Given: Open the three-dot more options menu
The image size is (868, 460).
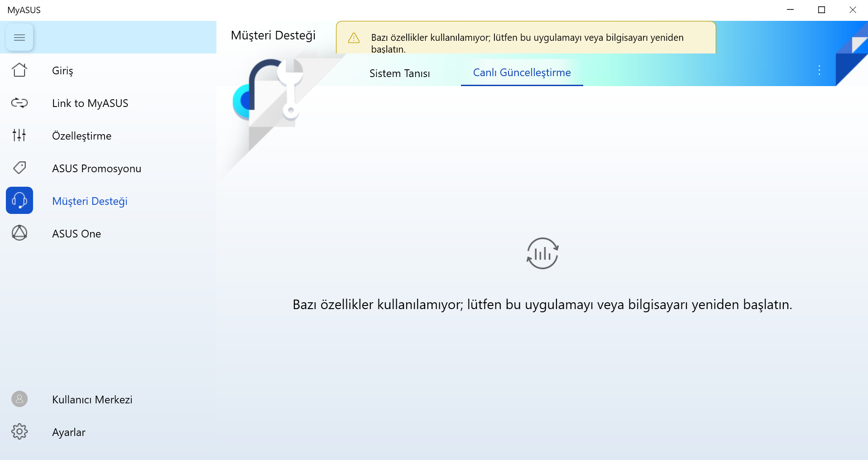Looking at the screenshot, I should point(819,70).
